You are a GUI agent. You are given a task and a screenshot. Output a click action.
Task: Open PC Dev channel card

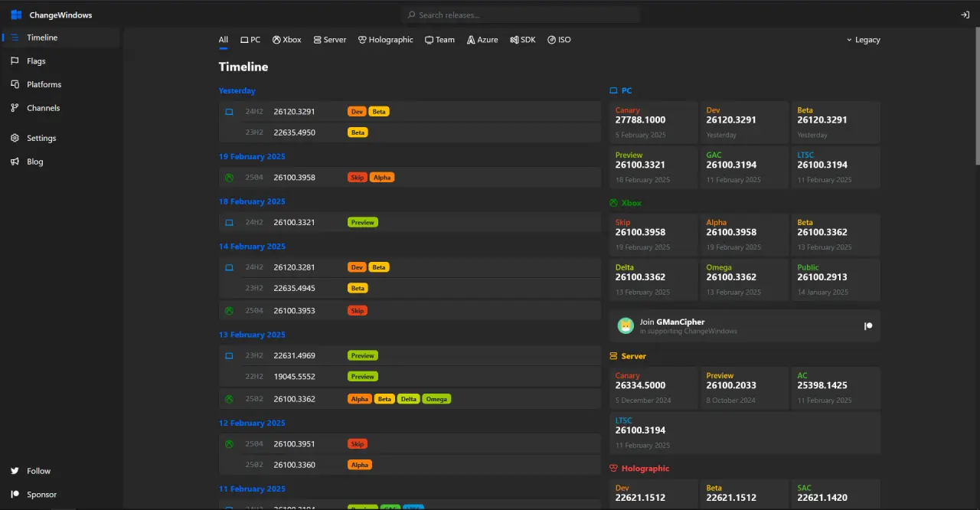745,123
